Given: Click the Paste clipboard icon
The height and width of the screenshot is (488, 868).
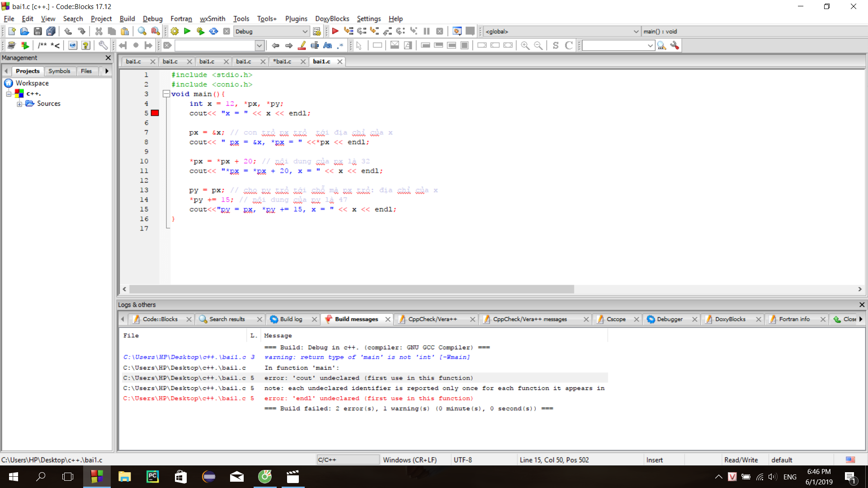Looking at the screenshot, I should [x=125, y=31].
